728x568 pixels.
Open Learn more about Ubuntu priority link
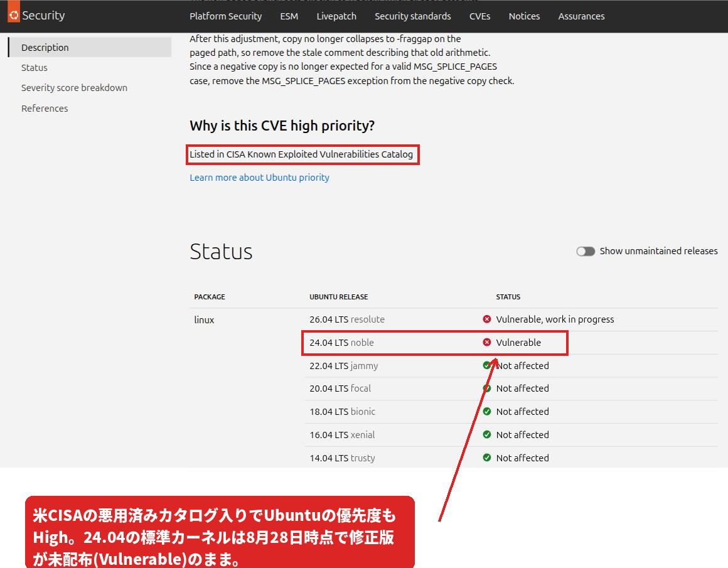tap(260, 178)
